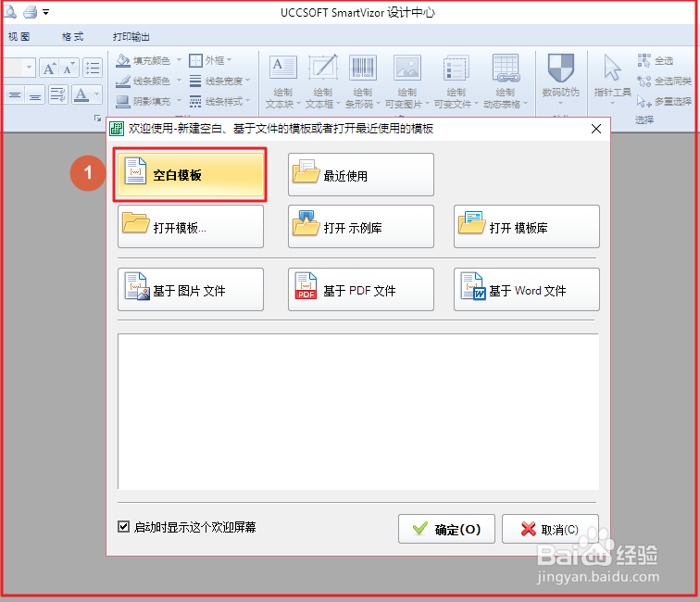Open 打开 模板库 template library
The width and height of the screenshot is (700, 602).
pos(526,226)
